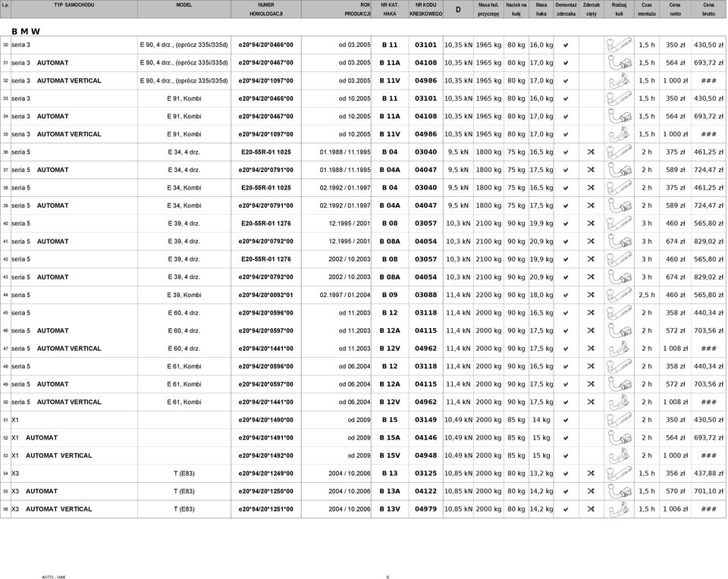Image resolution: width=728 pixels, height=579 pixels.
Task: Click the towbar image for B 09 row
Action: [x=619, y=295]
